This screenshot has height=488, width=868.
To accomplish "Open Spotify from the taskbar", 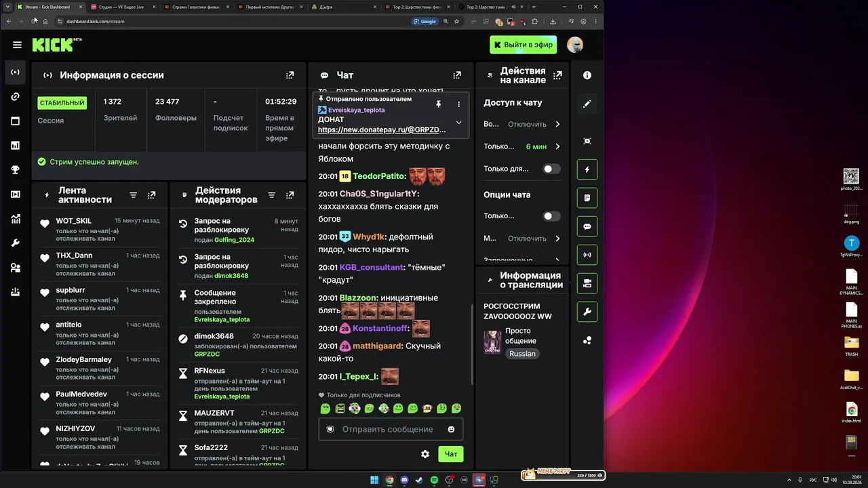I will tap(434, 481).
